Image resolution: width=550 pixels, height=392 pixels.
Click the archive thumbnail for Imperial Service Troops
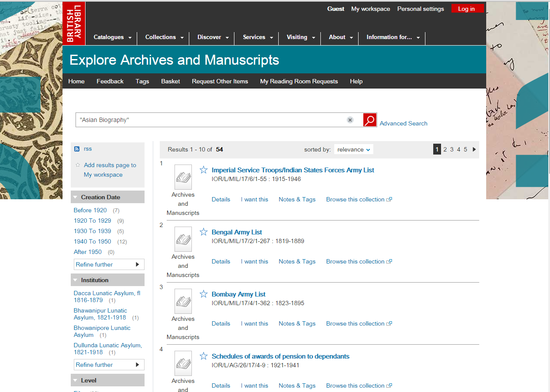click(183, 177)
